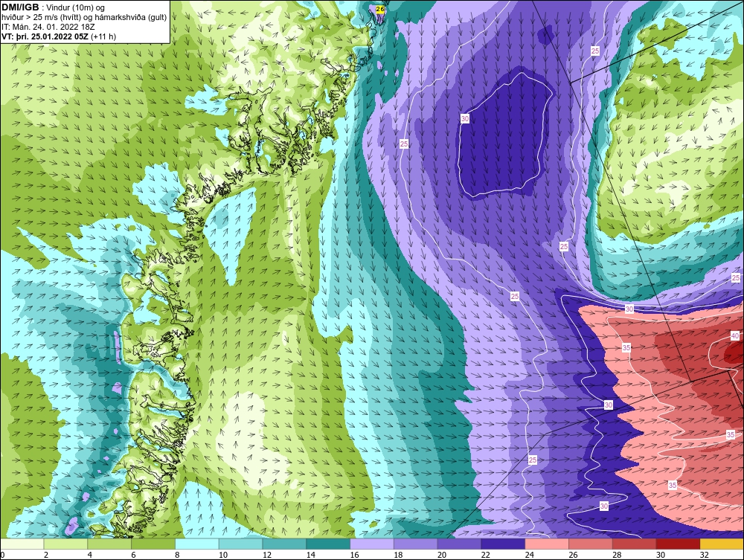744x560 pixels.
Task: Click the legend scale number '24'
Action: click(530, 555)
